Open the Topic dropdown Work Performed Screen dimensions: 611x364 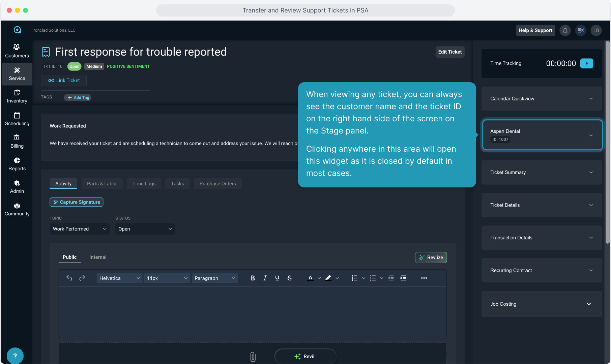pyautogui.click(x=80, y=229)
